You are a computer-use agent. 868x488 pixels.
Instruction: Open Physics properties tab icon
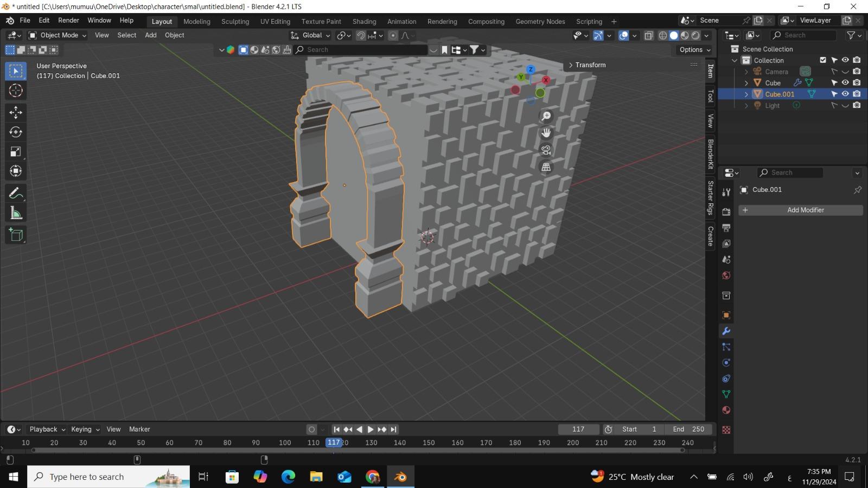(x=726, y=363)
